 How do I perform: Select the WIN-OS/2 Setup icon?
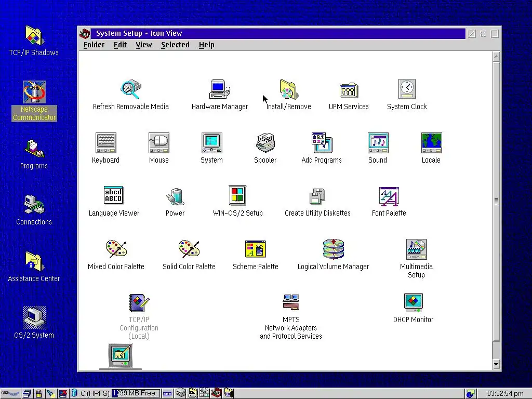237,195
